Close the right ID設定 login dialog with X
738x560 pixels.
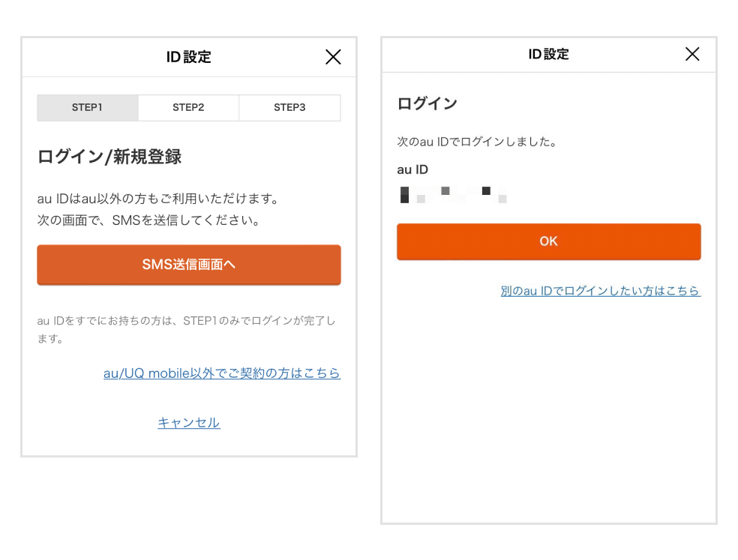coord(692,54)
